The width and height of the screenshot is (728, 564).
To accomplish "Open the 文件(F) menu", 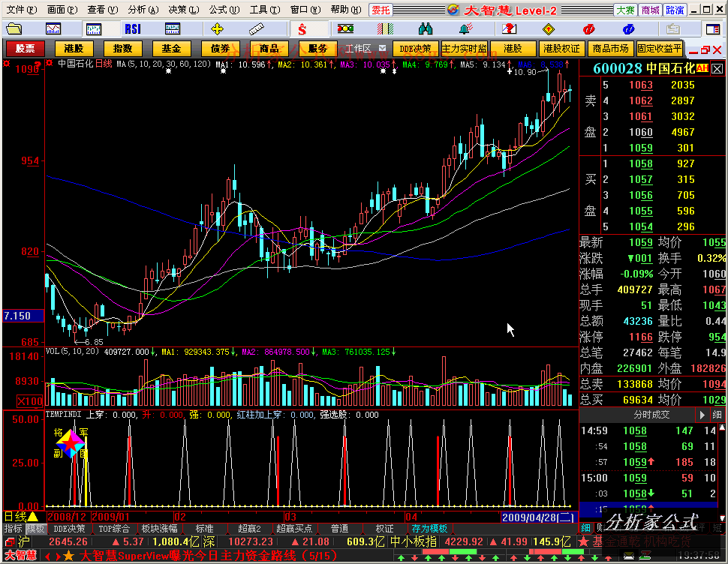I will click(x=21, y=10).
